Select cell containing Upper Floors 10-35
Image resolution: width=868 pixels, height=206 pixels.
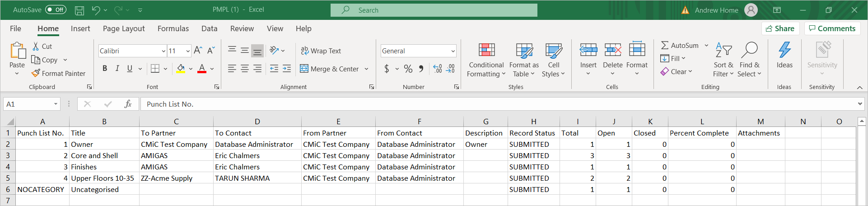tap(104, 178)
